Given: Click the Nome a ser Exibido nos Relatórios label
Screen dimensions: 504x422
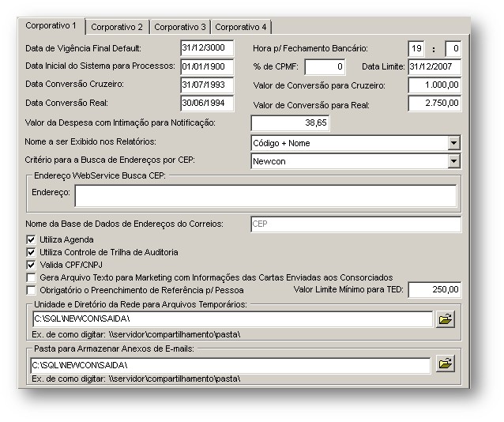Looking at the screenshot, I should 91,141.
